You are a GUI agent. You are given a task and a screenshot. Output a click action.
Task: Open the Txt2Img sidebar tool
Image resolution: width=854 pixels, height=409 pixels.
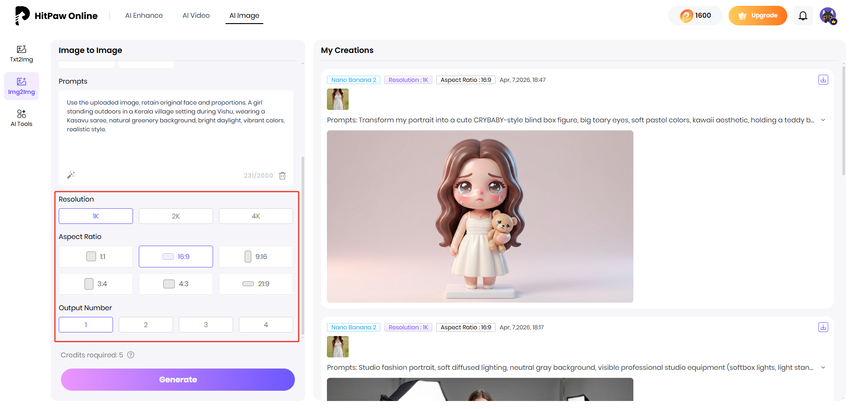[x=21, y=53]
